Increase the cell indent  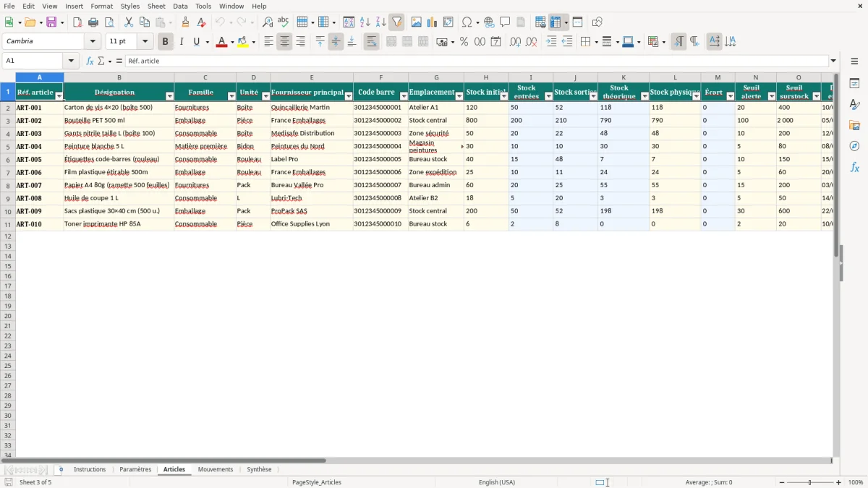552,42
